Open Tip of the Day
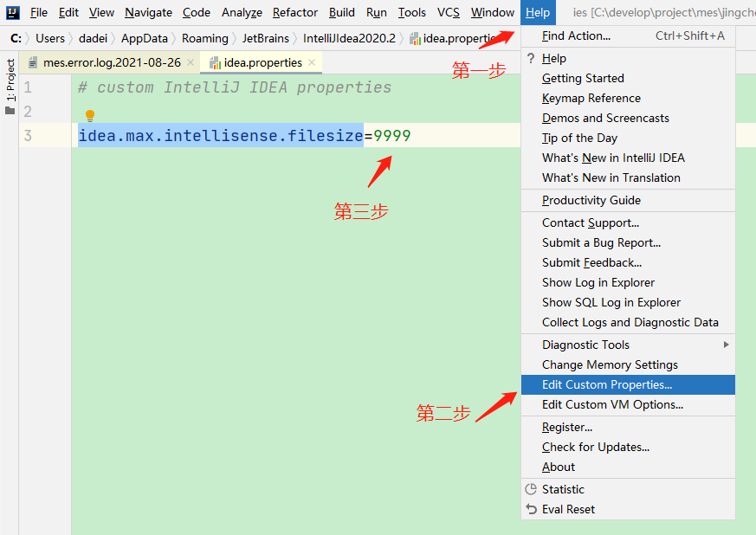The image size is (756, 535). point(628,138)
